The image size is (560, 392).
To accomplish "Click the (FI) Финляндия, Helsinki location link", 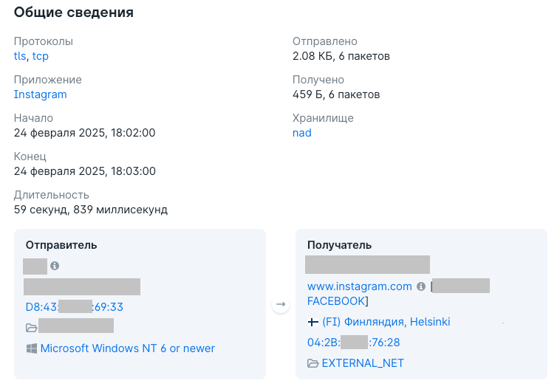I will point(386,322).
